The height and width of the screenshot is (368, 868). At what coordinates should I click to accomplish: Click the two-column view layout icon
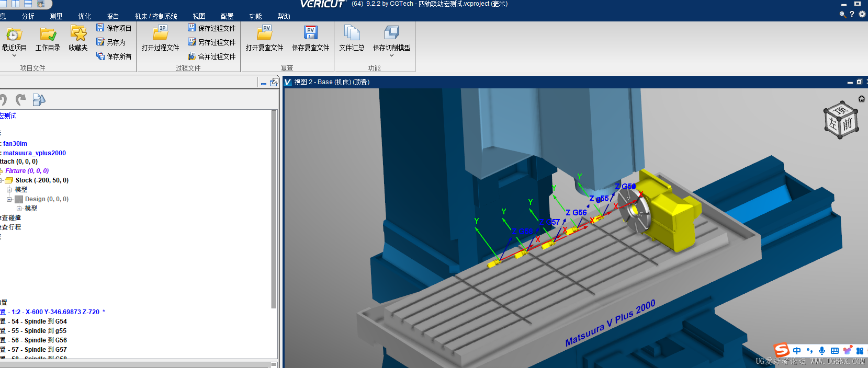point(16,4)
